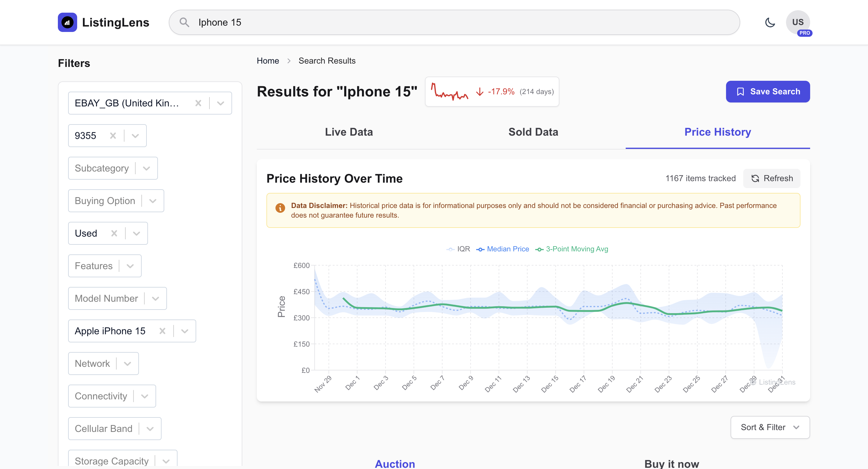Open the Sort & Filter dropdown

click(x=770, y=427)
